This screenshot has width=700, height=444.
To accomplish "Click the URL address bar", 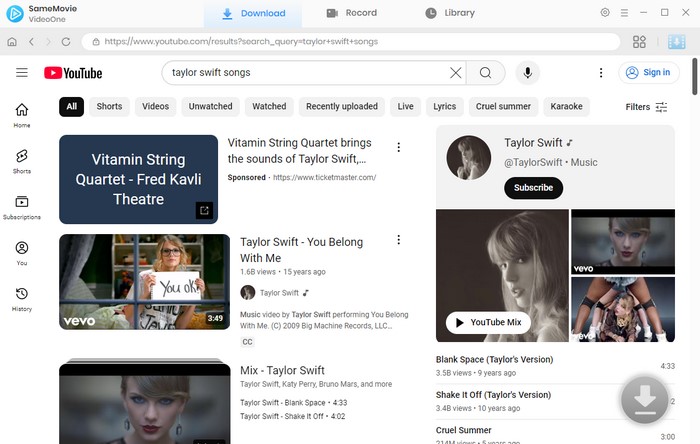I will (351, 41).
